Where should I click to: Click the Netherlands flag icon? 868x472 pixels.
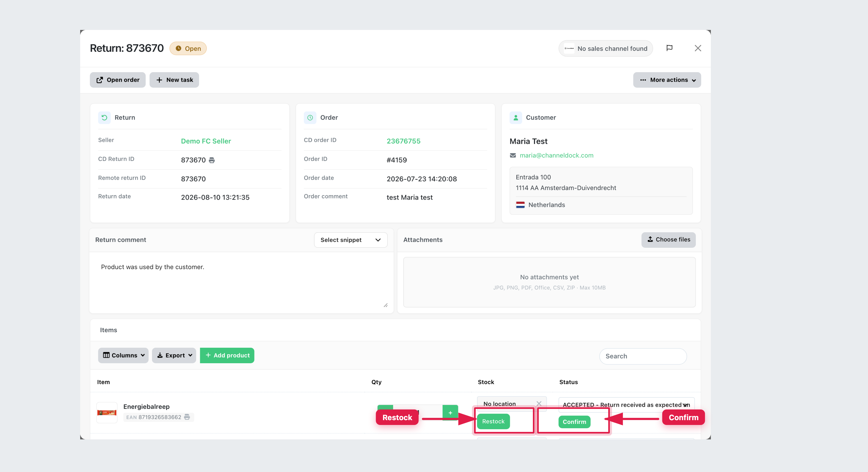[520, 205]
